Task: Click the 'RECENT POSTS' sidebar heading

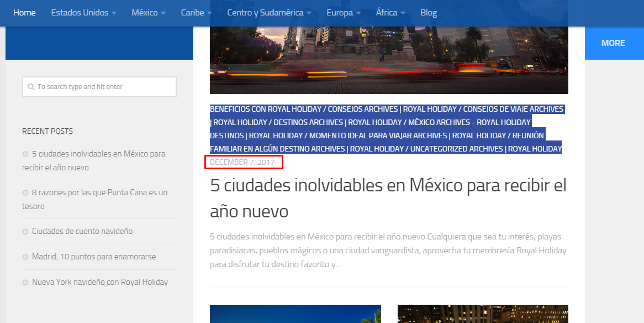Action: 47,131
